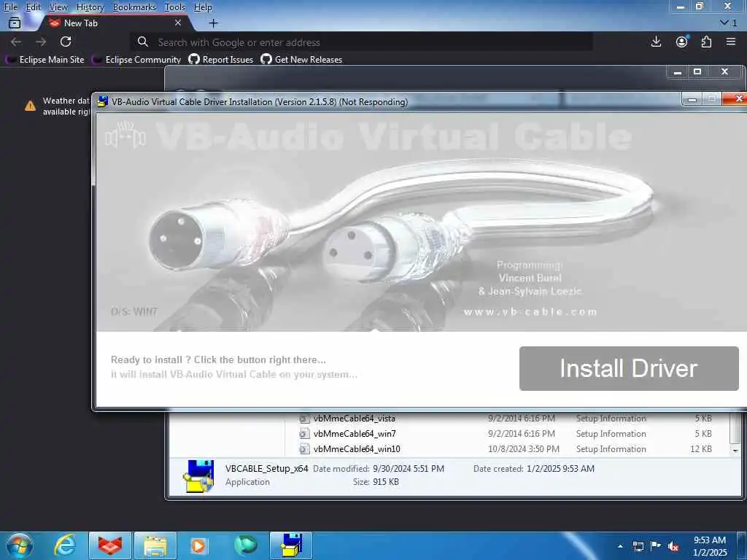Open the account profile icon
The height and width of the screenshot is (560, 747).
pos(682,42)
